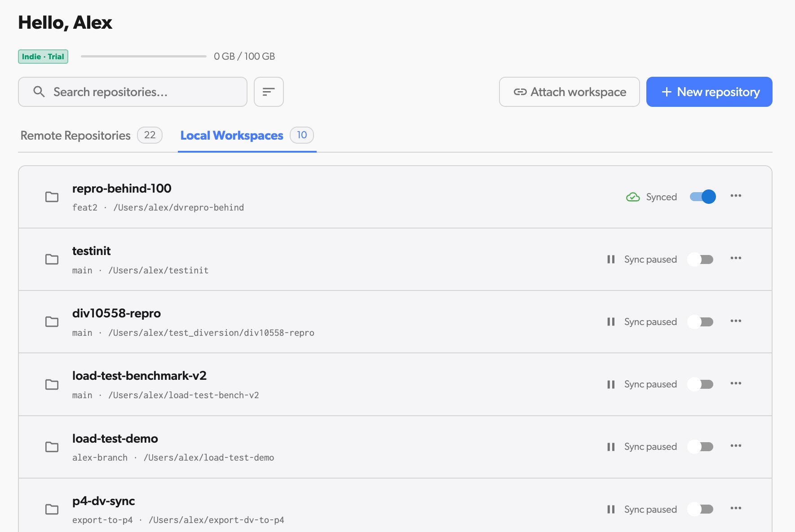Screen dimensions: 795x532
Task: Expand options menu for load-test-demo
Action: point(736,446)
